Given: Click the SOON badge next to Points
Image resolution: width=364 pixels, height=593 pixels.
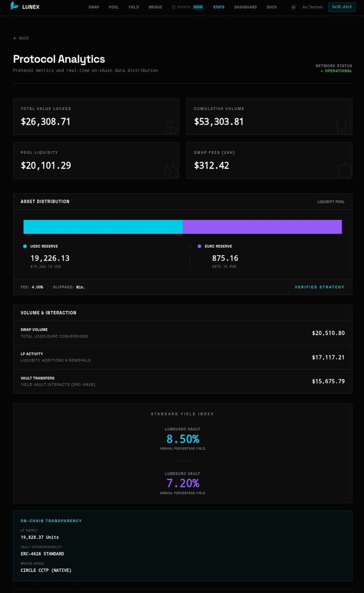Looking at the screenshot, I should point(198,7).
